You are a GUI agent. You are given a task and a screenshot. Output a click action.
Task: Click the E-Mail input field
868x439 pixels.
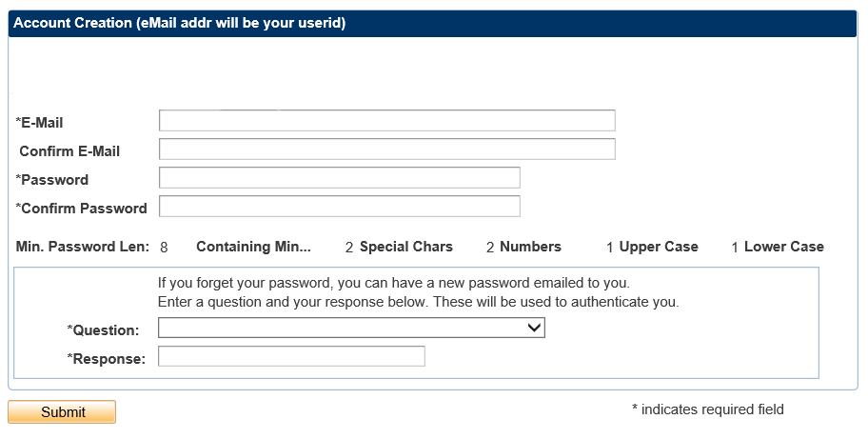[386, 121]
